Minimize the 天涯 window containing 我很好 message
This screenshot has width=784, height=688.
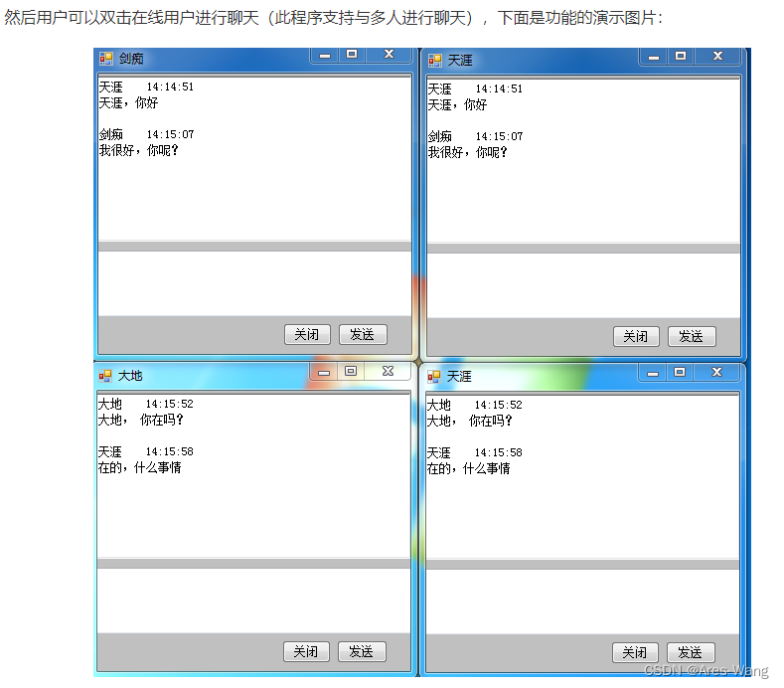click(654, 57)
